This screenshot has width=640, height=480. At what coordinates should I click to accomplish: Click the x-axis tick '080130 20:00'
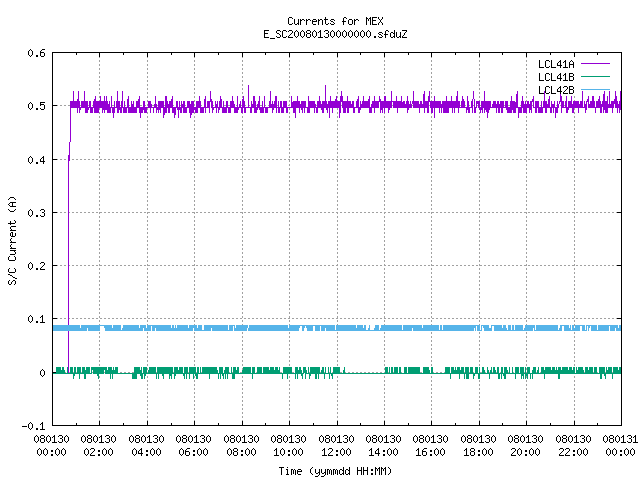click(x=526, y=446)
